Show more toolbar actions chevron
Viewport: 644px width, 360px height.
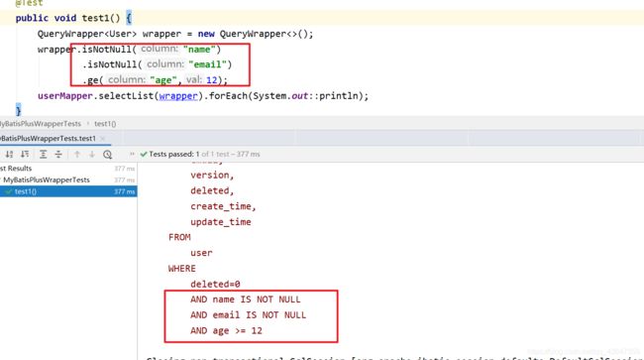132,154
